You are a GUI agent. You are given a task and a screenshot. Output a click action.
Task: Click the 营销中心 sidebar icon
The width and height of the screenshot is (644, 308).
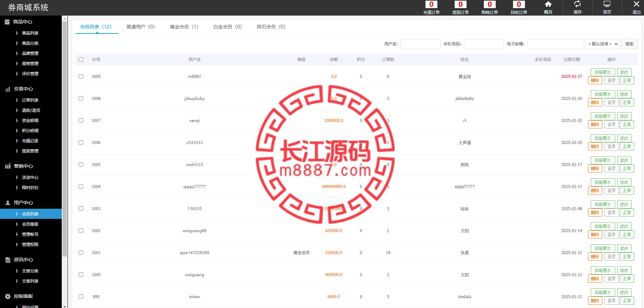pos(8,166)
